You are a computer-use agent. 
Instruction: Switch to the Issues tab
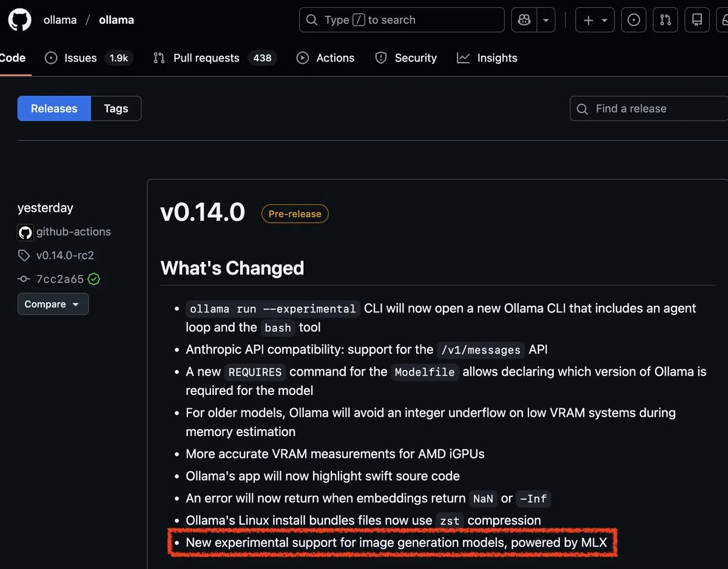tap(89, 58)
